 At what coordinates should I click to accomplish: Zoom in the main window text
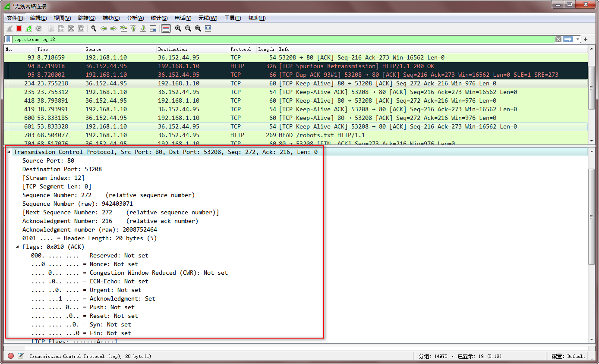click(178, 28)
